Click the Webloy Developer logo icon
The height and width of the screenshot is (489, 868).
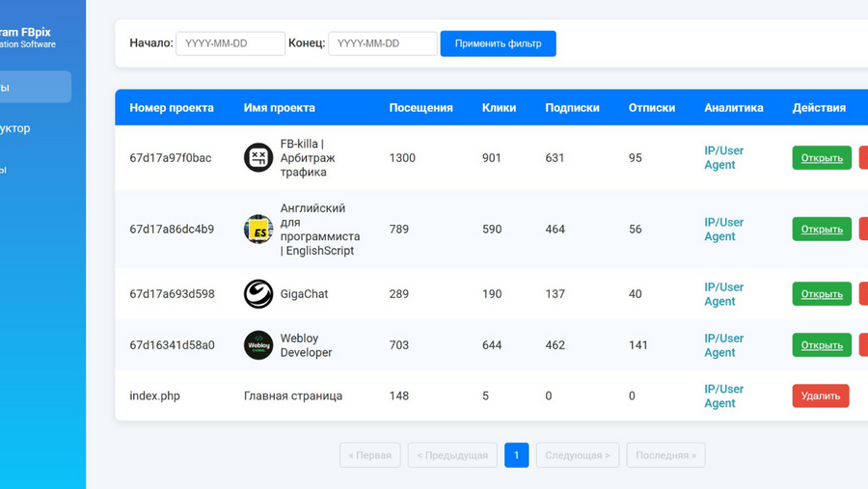tap(258, 345)
